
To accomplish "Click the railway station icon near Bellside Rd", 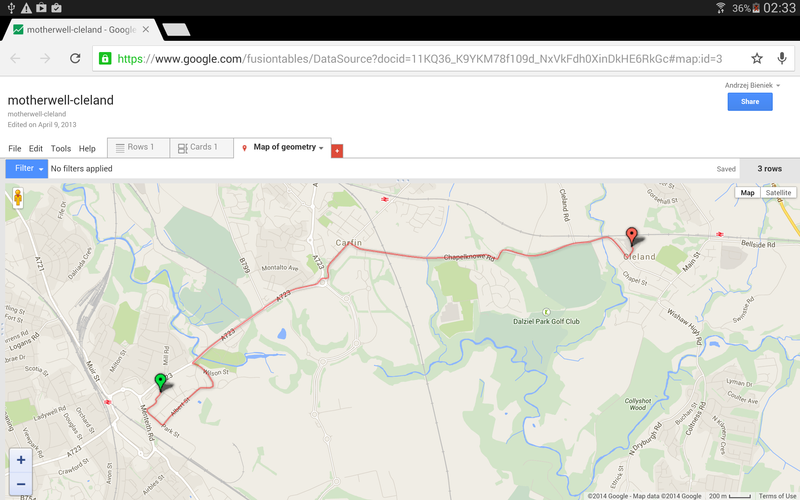I will point(719,234).
